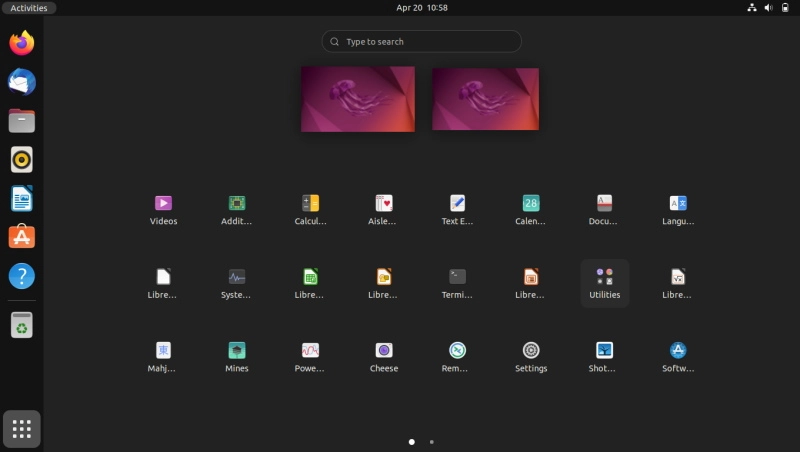Open the Mahjongg game icon
This screenshot has height=452, width=800.
click(x=163, y=357)
